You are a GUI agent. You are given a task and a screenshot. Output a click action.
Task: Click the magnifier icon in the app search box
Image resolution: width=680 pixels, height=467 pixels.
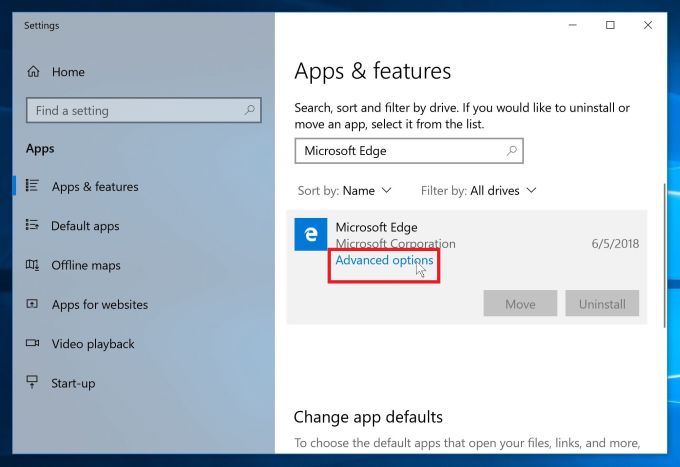point(511,151)
